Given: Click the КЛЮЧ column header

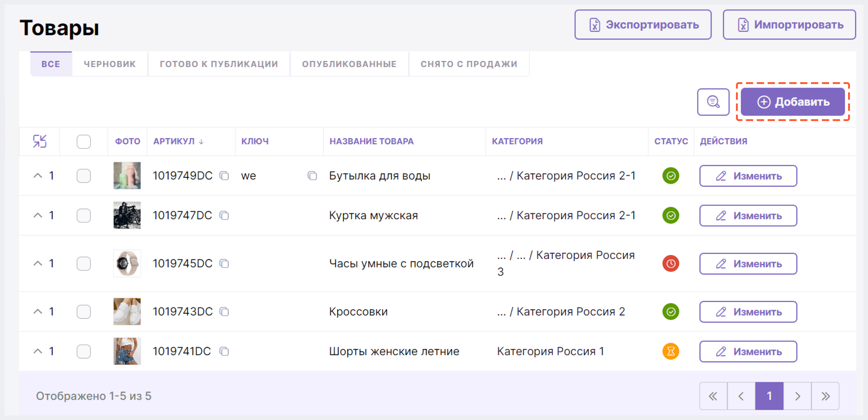Looking at the screenshot, I should click(255, 141).
